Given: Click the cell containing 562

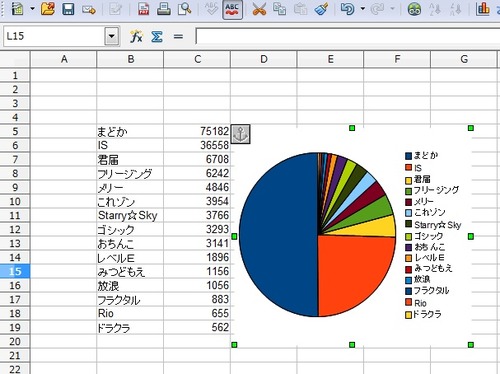Looking at the screenshot, I should pyautogui.click(x=197, y=327).
